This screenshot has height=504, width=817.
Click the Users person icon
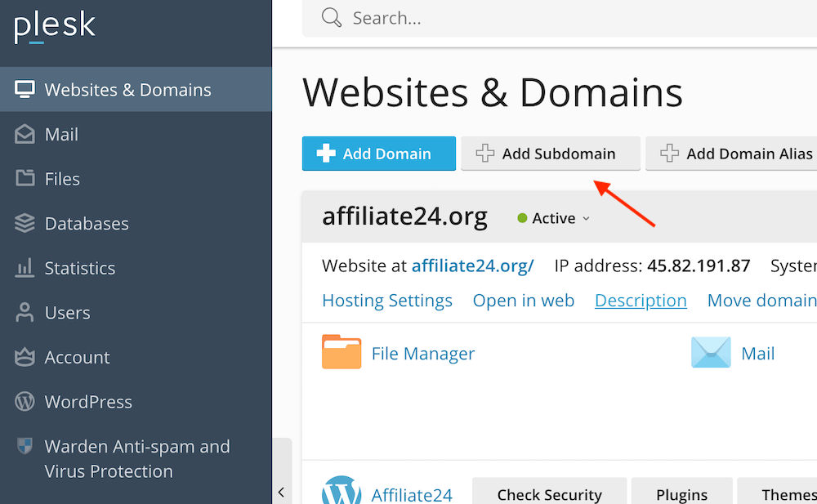pyautogui.click(x=25, y=313)
